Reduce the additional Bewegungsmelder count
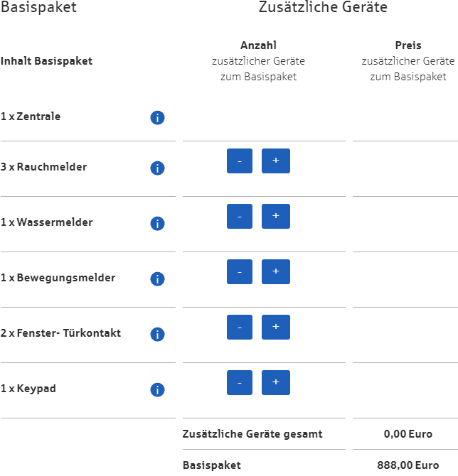 240,271
